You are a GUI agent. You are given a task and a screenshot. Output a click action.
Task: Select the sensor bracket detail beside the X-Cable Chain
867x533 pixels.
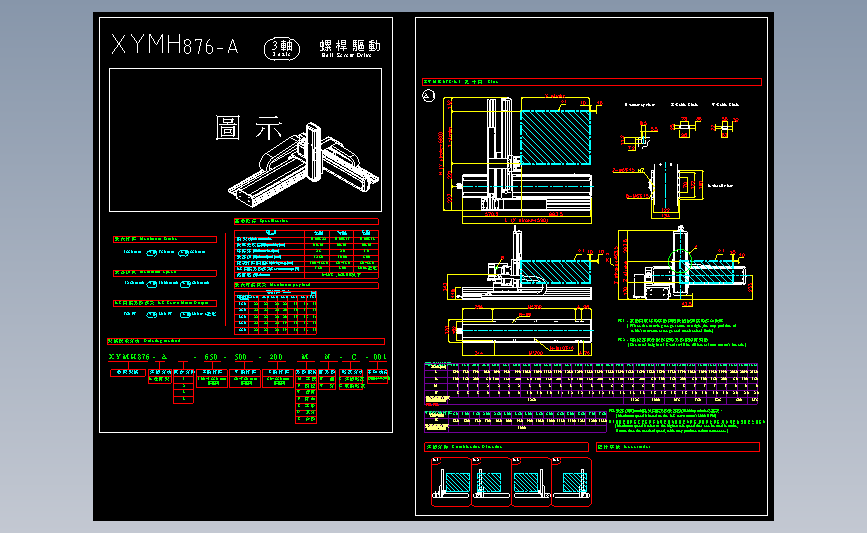click(640, 136)
